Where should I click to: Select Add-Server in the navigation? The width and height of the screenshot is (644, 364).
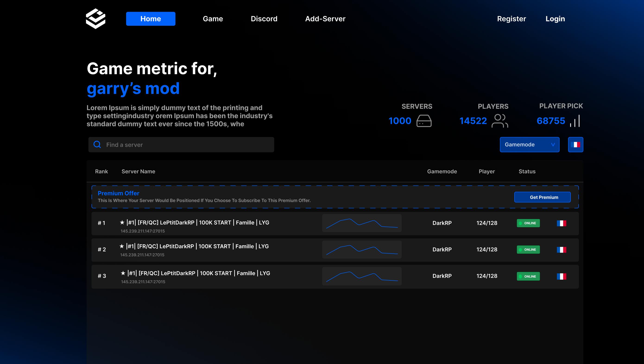pos(325,19)
